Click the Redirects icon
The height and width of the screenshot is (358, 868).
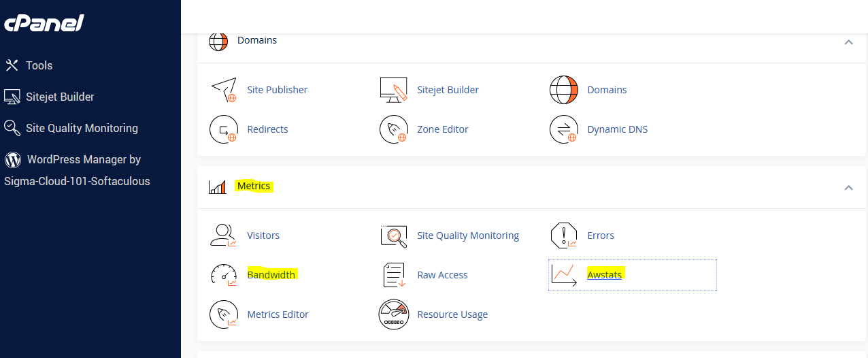[x=223, y=129]
